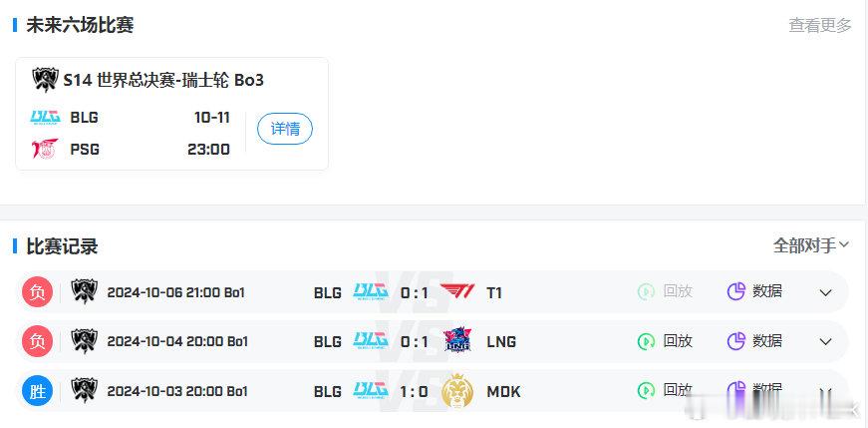The image size is (868, 428).
Task: Click the T1 team logo
Action: (x=457, y=291)
